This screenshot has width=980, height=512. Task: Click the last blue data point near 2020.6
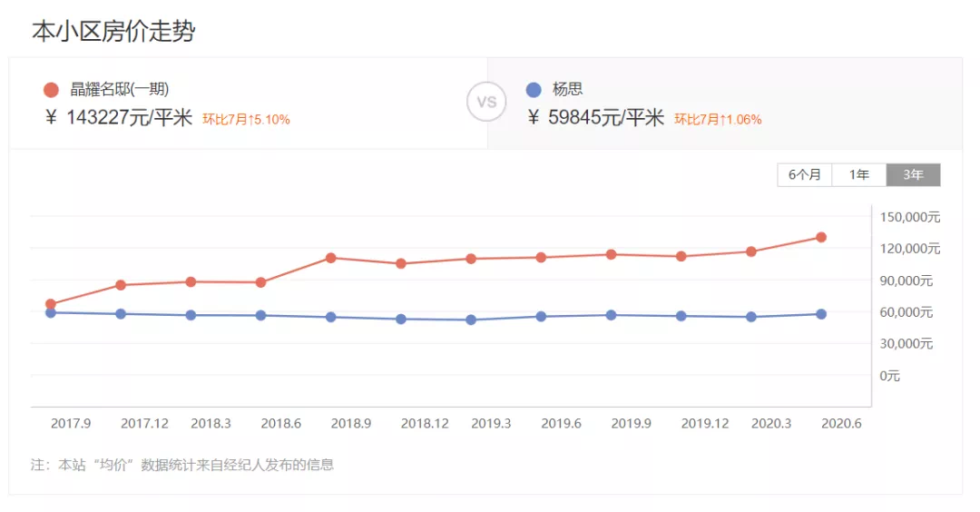[821, 314]
